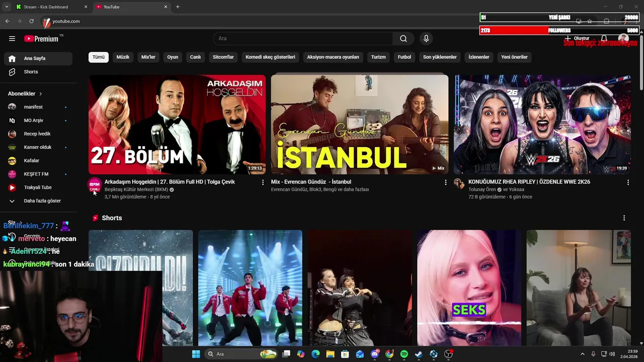The image size is (644, 362).
Task: Click the search magnifier button
Action: tap(404, 39)
